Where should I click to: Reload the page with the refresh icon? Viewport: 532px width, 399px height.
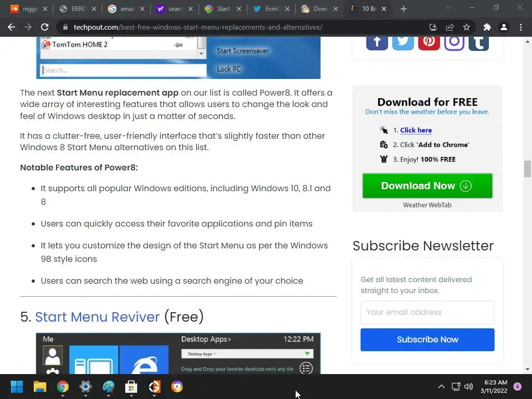(x=45, y=27)
